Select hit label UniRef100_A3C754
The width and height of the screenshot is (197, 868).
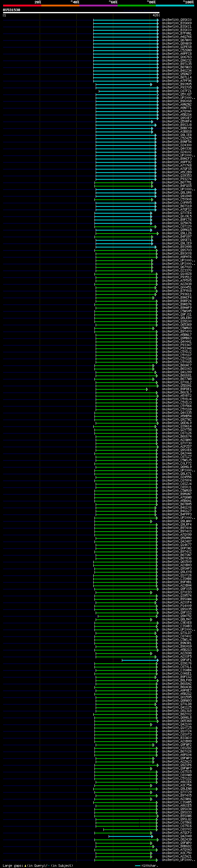[x=176, y=785]
